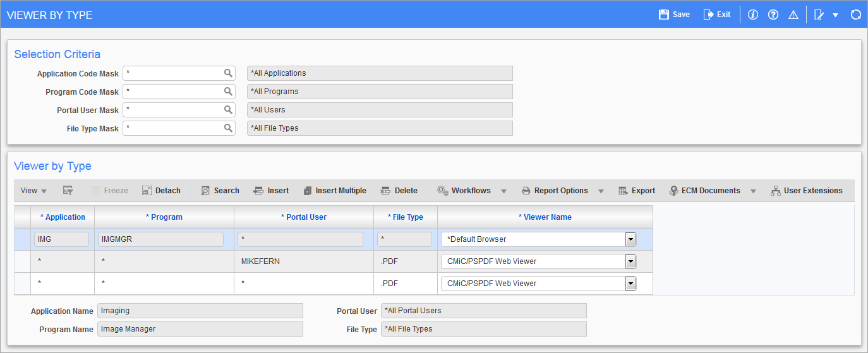Open the ECM Documents menu
The image size is (868, 353).
[704, 191]
